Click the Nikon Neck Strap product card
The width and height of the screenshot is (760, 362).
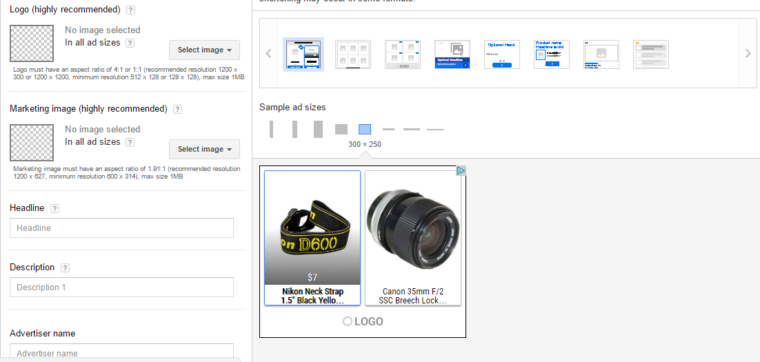coord(313,238)
